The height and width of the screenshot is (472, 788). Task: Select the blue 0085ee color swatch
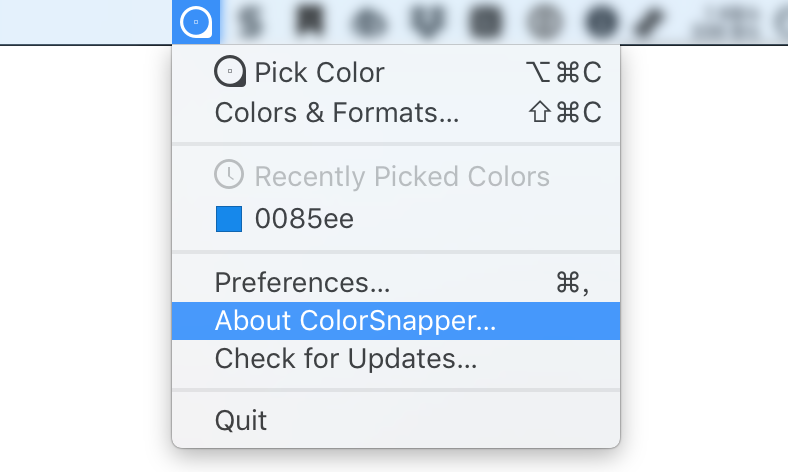tap(229, 219)
